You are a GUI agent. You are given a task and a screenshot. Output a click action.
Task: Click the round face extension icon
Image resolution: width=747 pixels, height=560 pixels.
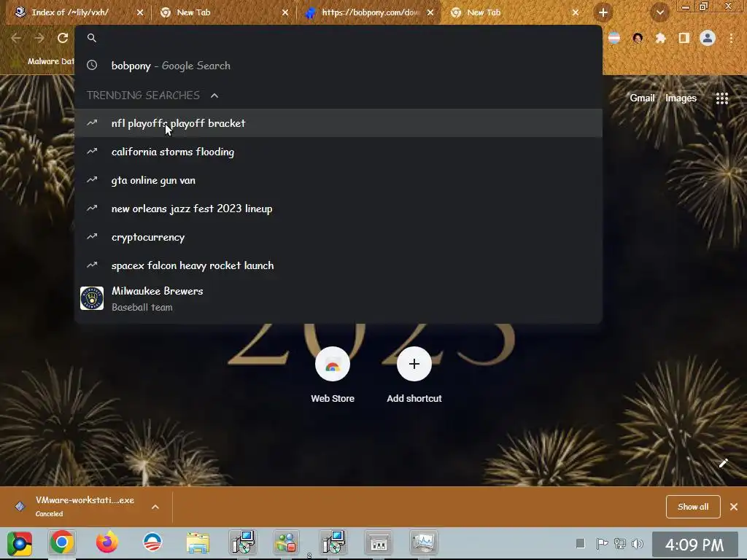point(638,38)
